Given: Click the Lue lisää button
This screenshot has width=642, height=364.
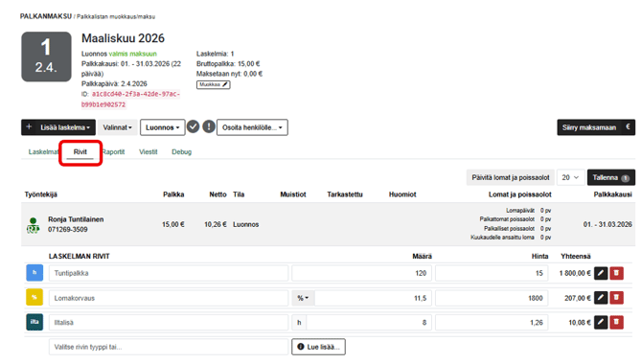Looking at the screenshot, I should click(318, 347).
